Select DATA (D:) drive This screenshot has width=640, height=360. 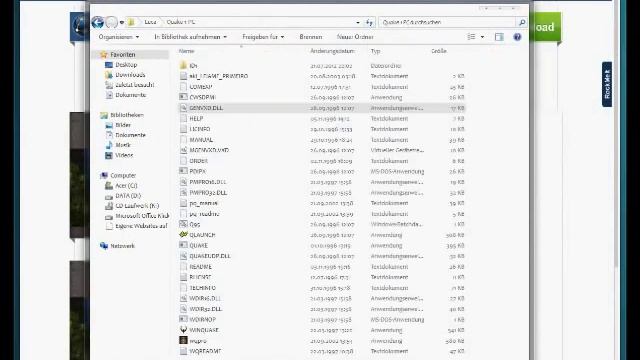128,196
